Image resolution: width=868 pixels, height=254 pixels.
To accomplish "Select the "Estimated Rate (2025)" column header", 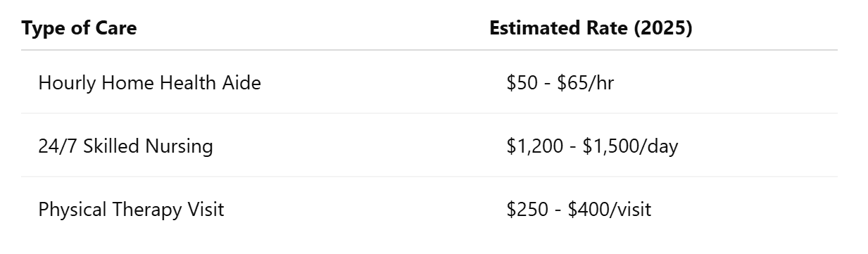I will (591, 28).
